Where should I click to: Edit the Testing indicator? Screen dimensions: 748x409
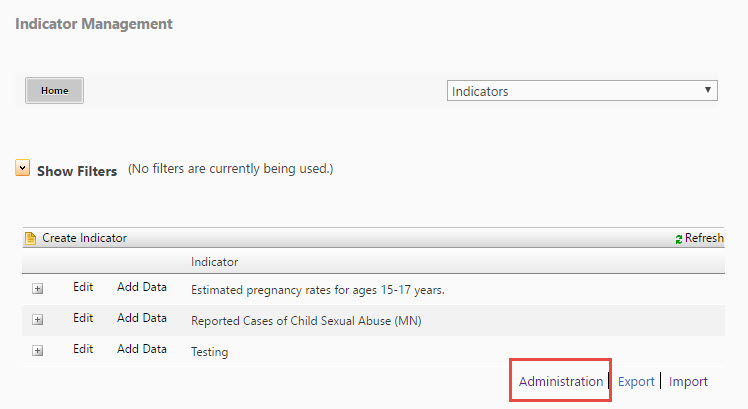click(x=83, y=349)
